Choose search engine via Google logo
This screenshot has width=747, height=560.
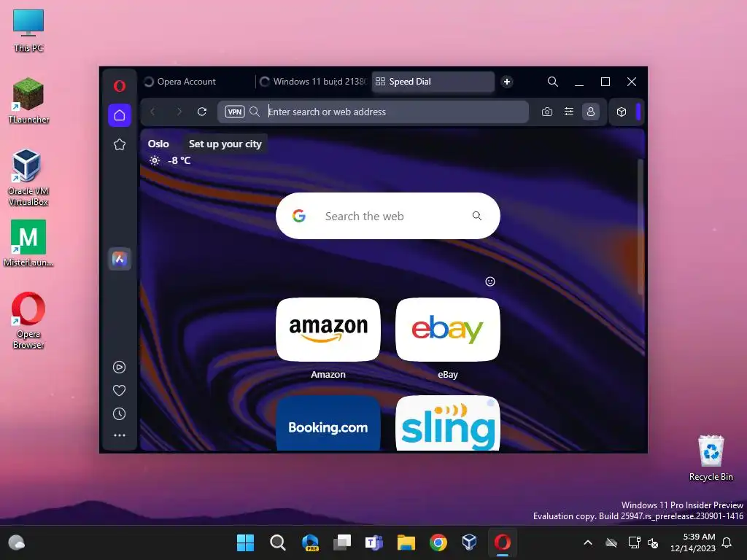click(299, 216)
